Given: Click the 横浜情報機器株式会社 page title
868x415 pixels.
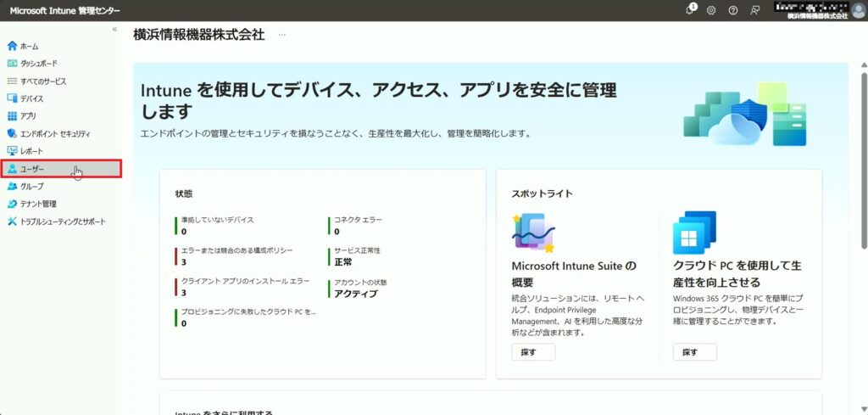Looking at the screenshot, I should point(198,35).
